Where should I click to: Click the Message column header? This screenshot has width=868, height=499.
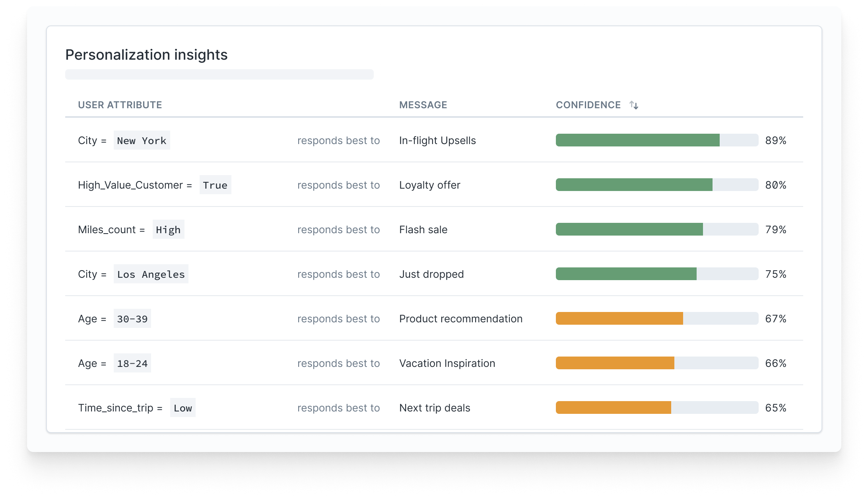423,105
